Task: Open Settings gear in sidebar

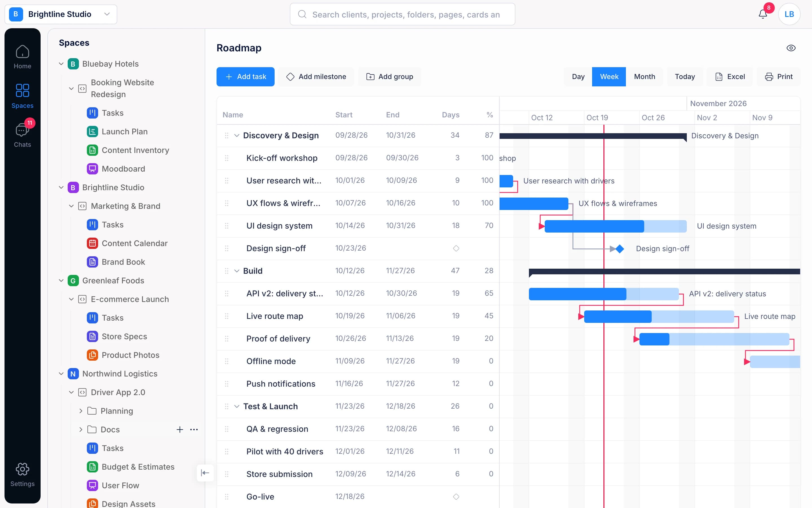Action: pyautogui.click(x=23, y=474)
